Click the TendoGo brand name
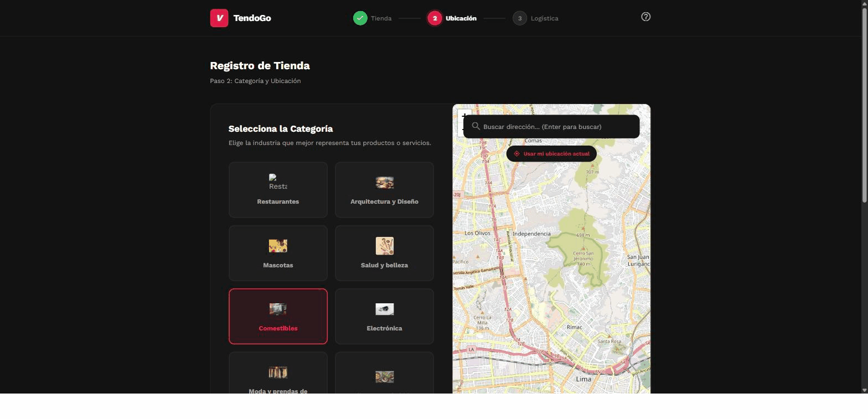This screenshot has width=868, height=419. pyautogui.click(x=252, y=18)
